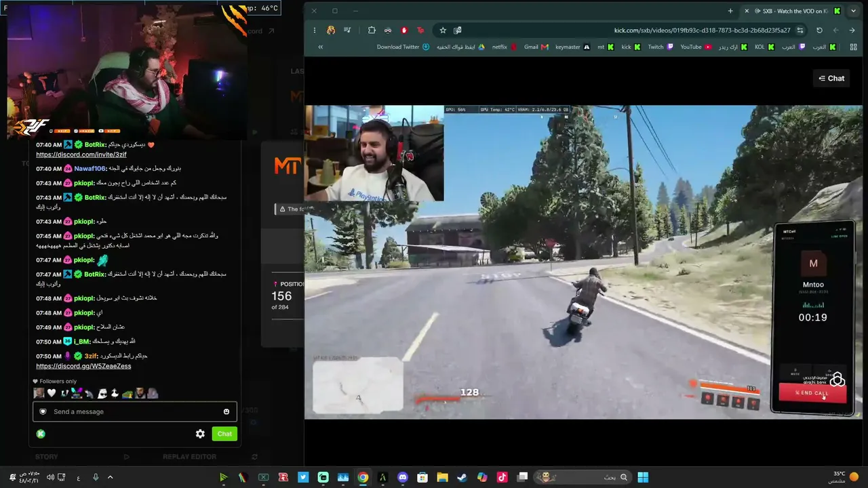Open a new browser tab
The width and height of the screenshot is (868, 488).
(x=730, y=11)
